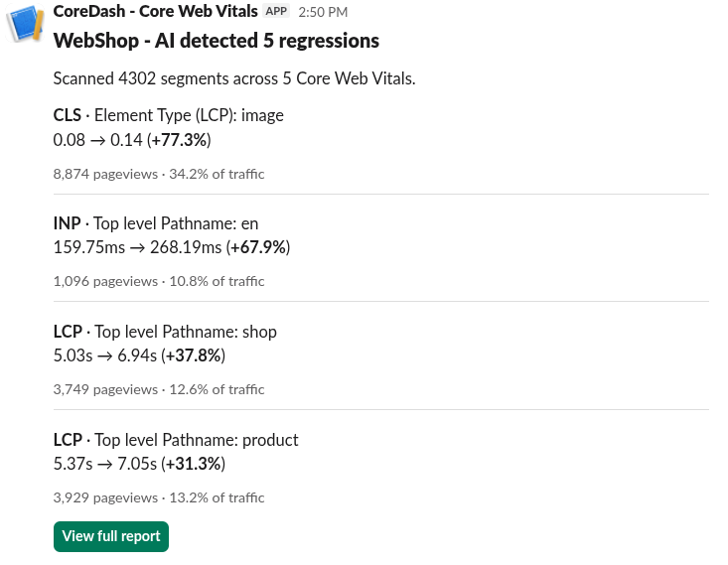Click the 2:50 PM message timestamp
The height and width of the screenshot is (565, 728).
tap(323, 12)
